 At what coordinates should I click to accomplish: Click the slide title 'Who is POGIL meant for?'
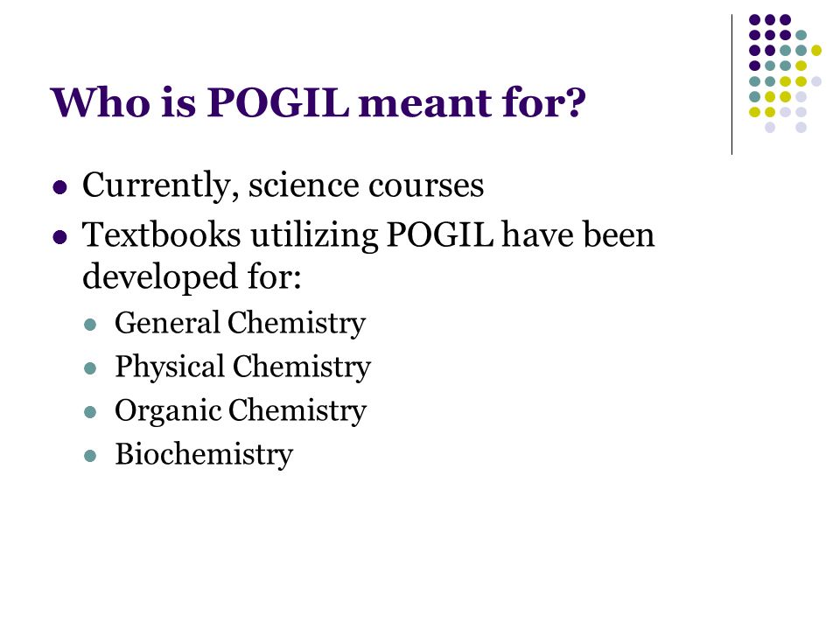coord(318,102)
